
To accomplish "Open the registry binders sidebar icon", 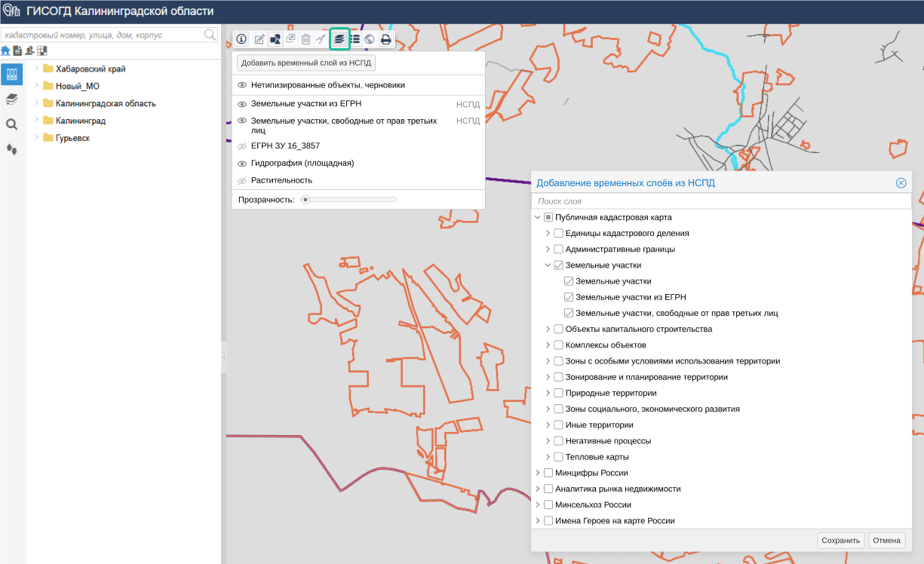I will click(11, 74).
